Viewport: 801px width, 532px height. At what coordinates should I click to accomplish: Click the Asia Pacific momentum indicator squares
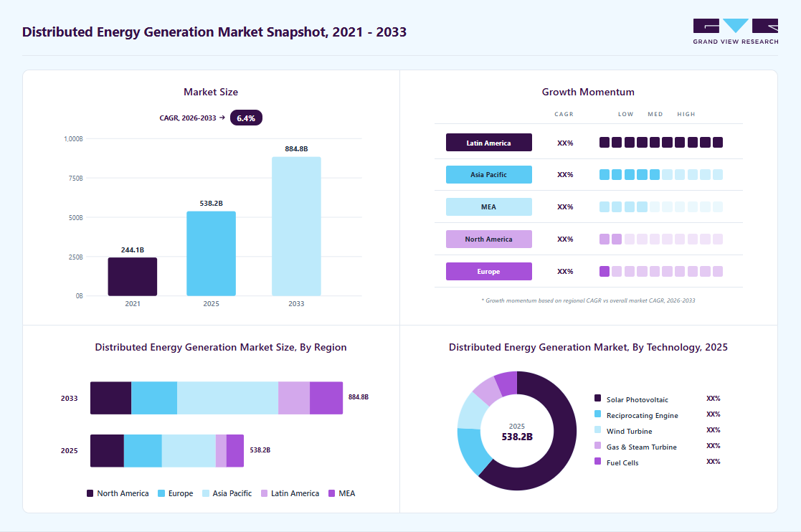click(x=661, y=175)
